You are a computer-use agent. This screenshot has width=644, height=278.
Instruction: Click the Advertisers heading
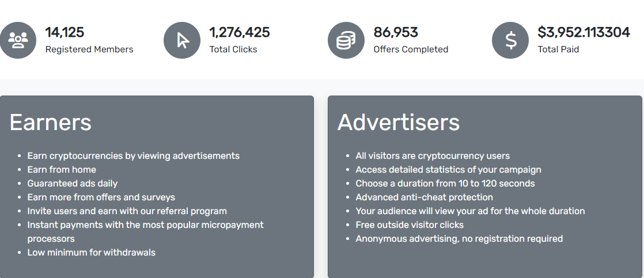click(399, 123)
